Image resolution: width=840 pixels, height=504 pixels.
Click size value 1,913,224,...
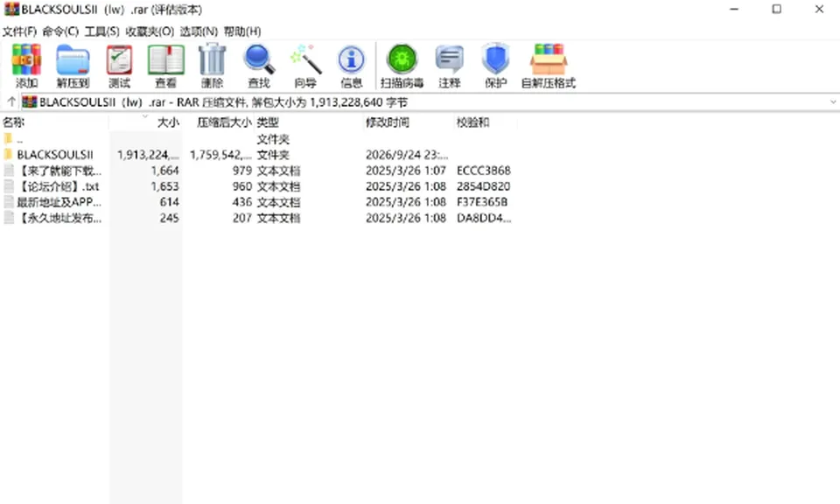149,155
